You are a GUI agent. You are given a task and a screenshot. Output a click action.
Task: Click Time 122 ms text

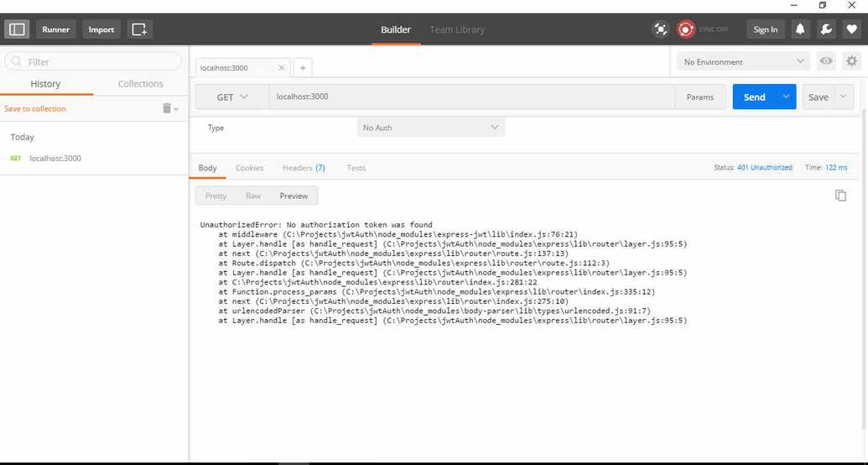coord(826,167)
